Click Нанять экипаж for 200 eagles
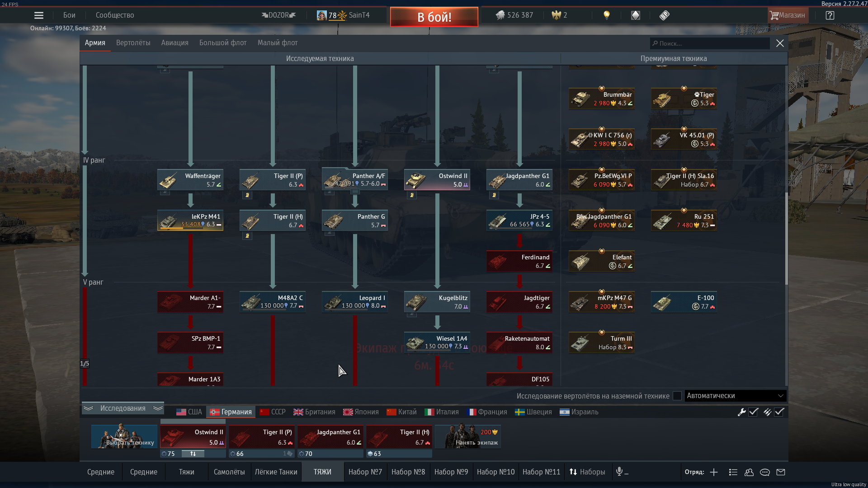This screenshot has width=868, height=488. (468, 436)
